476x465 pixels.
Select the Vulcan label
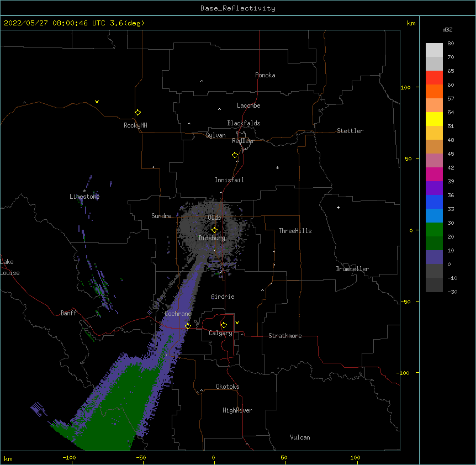click(x=300, y=437)
